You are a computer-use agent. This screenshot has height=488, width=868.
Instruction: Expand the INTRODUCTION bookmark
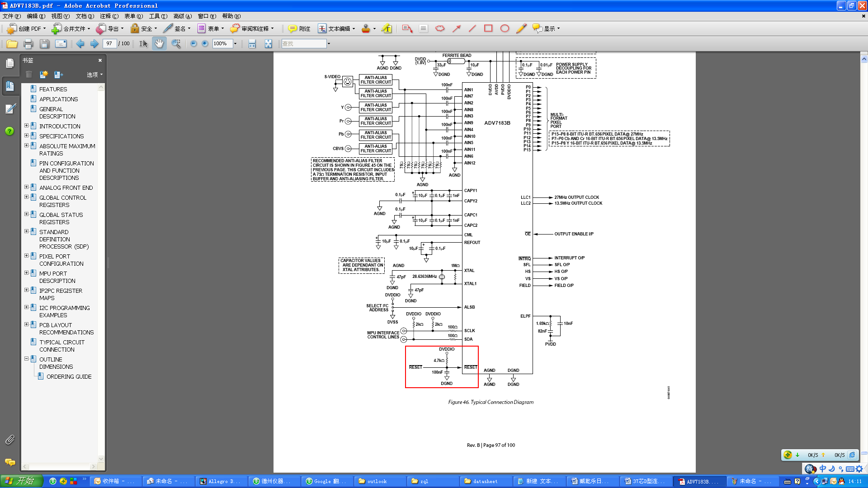[26, 126]
